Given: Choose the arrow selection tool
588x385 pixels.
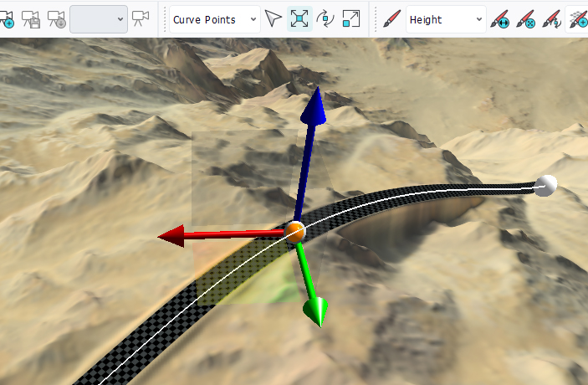Looking at the screenshot, I should coord(274,19).
